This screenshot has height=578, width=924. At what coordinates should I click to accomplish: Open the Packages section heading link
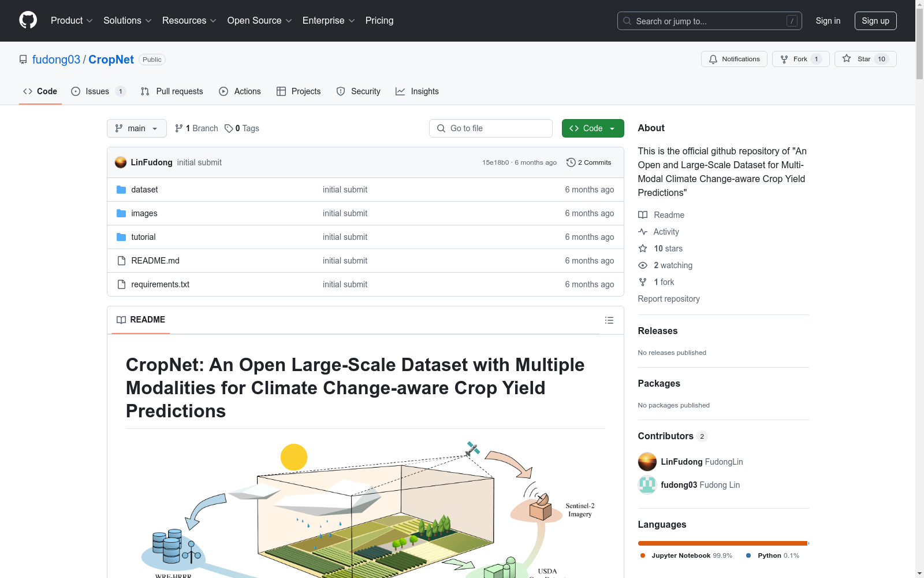tap(659, 383)
